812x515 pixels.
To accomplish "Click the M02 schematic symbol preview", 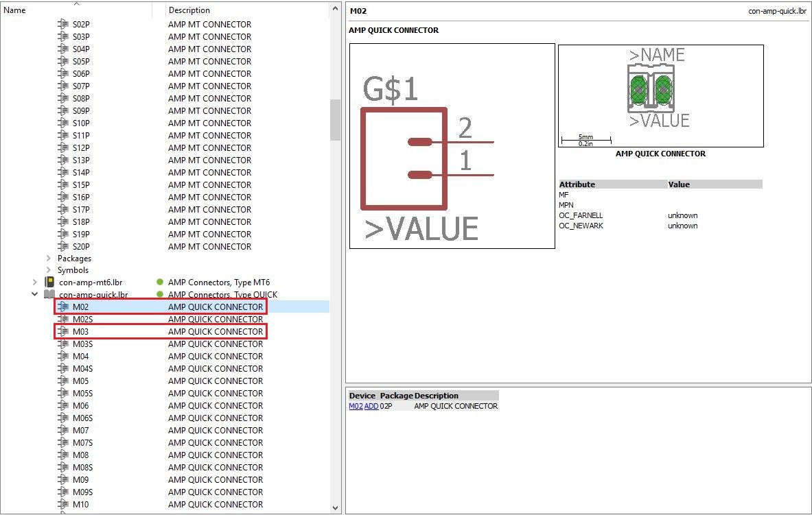I will click(x=452, y=146).
